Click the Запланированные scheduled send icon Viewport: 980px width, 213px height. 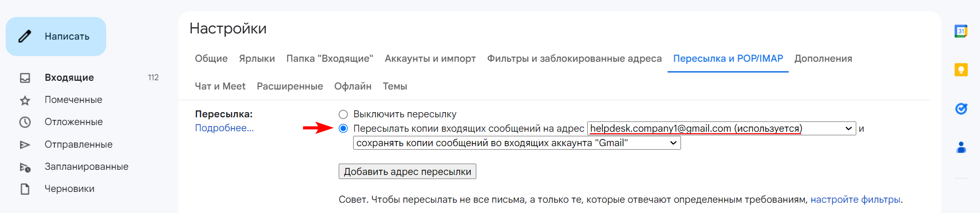tap(25, 167)
